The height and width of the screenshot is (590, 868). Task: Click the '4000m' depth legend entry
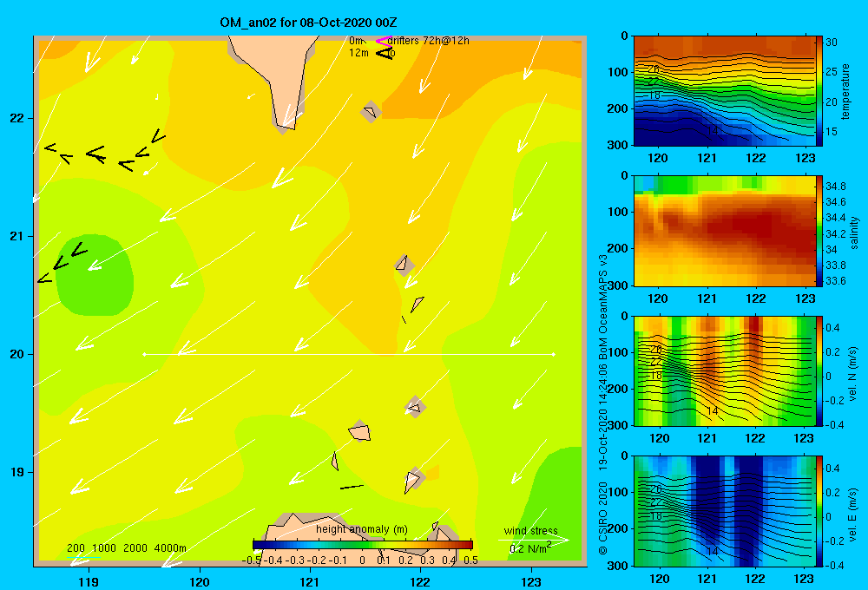170,548
